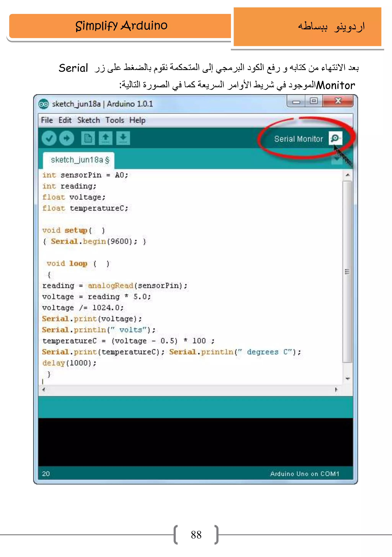Click 'analogRead(sensorPin);' line
The width and height of the screenshot is (392, 557).
point(115,286)
